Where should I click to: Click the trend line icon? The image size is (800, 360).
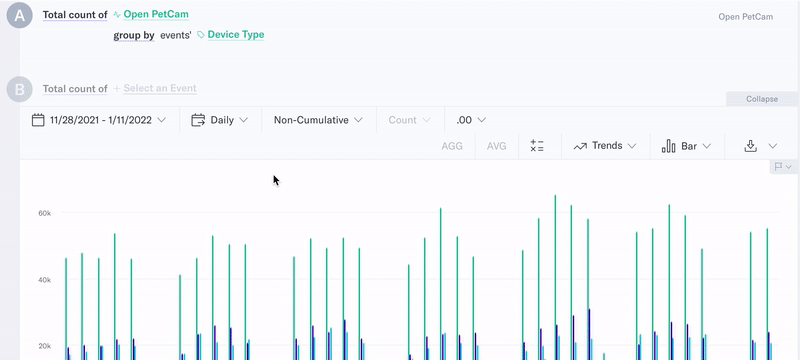(580, 146)
